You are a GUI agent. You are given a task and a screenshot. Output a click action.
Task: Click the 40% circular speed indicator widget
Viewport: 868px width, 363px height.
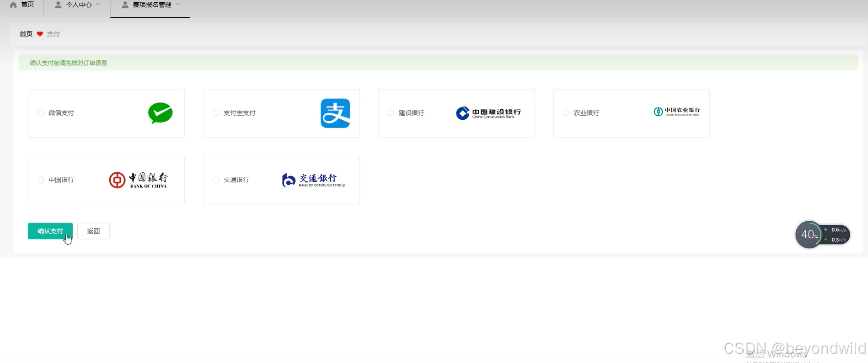point(809,235)
